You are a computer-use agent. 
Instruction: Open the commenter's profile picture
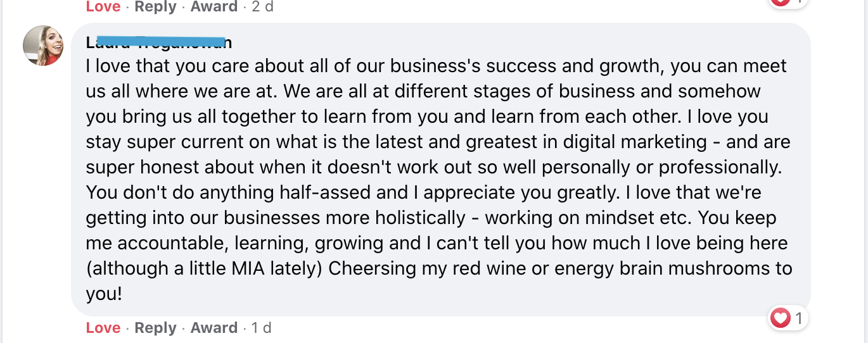click(42, 46)
